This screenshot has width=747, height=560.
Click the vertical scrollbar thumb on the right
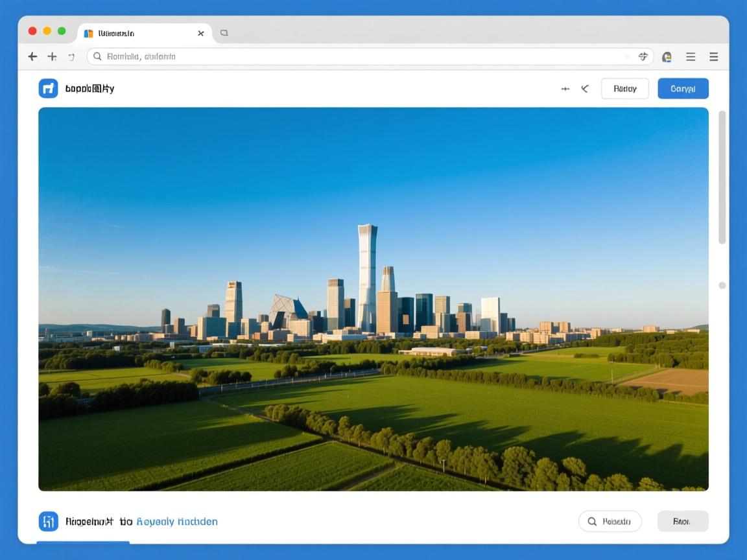[x=722, y=178]
